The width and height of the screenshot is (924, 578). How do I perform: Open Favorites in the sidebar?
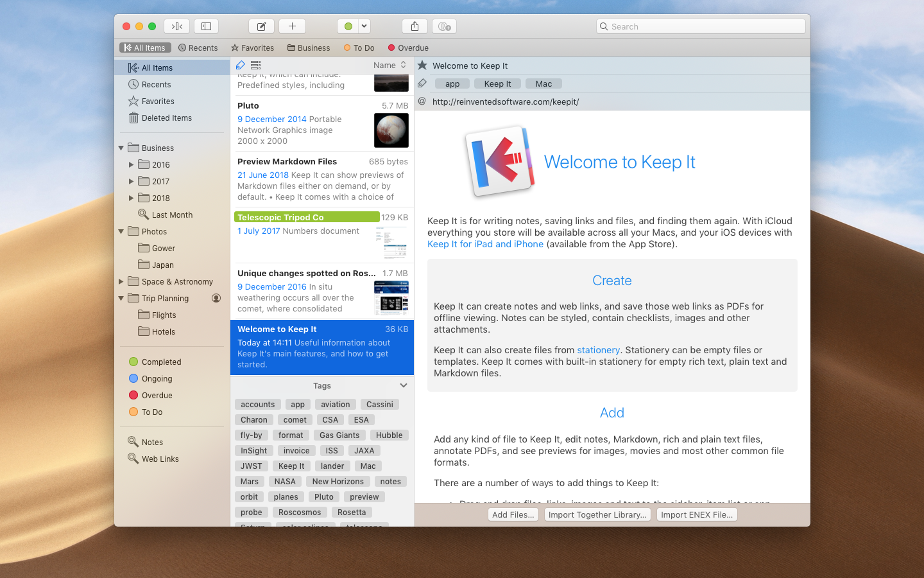172,101
